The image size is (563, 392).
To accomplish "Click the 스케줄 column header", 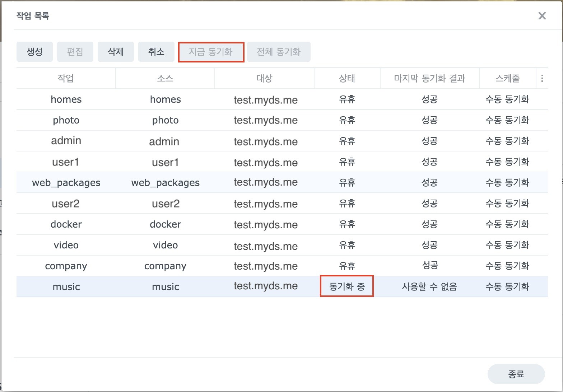I will 507,78.
